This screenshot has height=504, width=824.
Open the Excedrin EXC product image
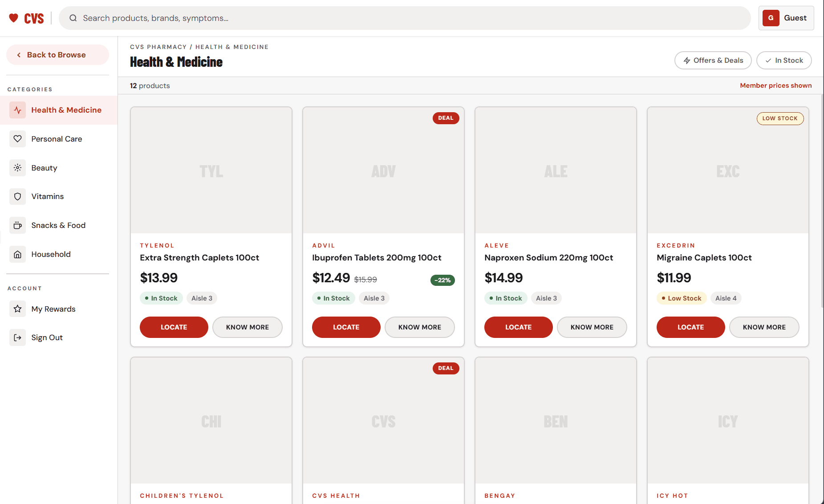728,171
